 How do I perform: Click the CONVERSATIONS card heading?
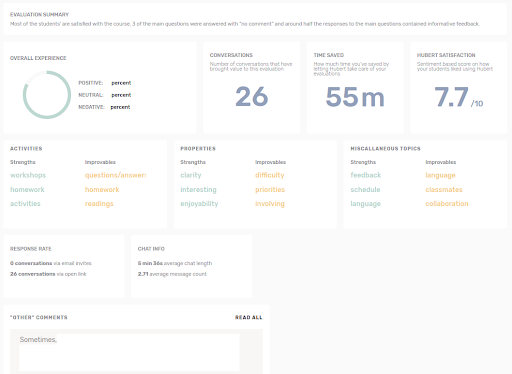[x=231, y=55]
